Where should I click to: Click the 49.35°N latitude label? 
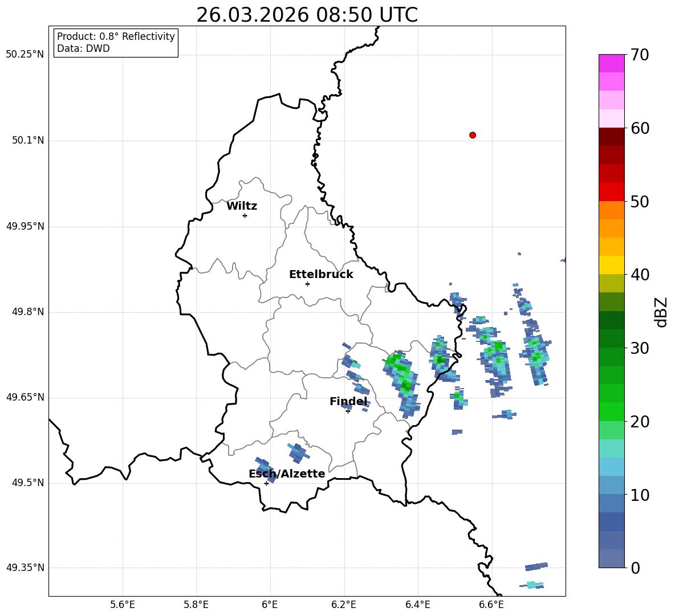[25, 568]
